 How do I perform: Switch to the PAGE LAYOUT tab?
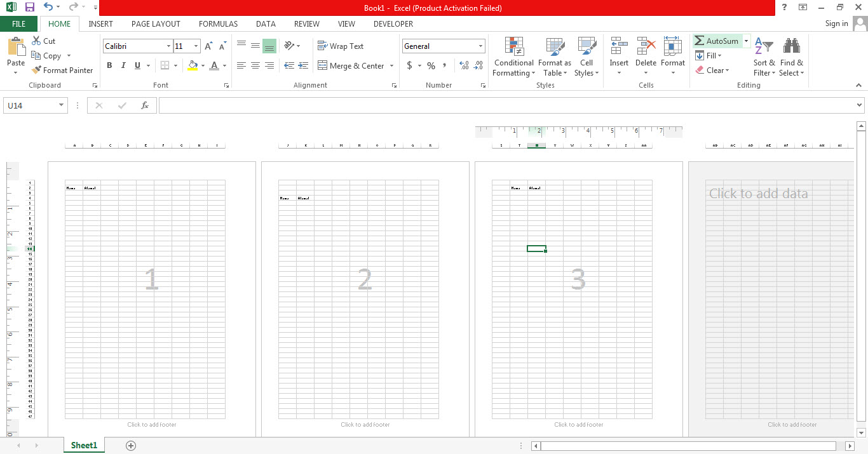156,24
